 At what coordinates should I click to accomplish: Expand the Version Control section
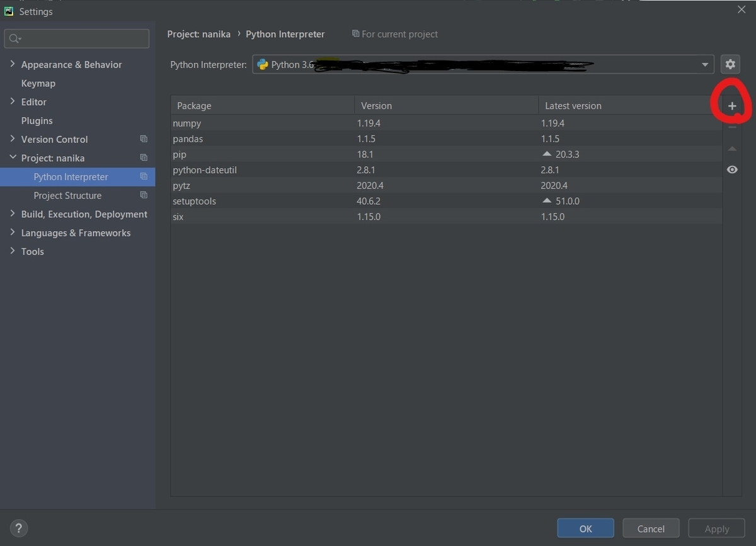[x=13, y=139]
